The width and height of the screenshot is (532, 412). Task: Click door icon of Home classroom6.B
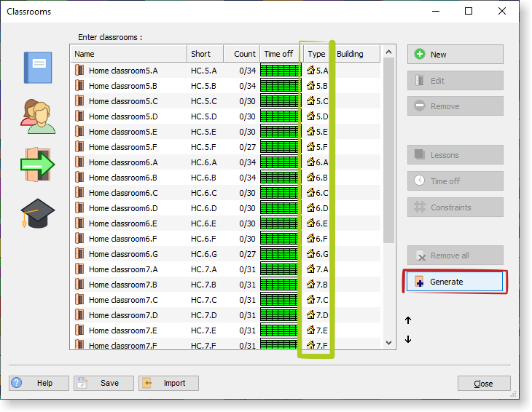pyautogui.click(x=79, y=177)
